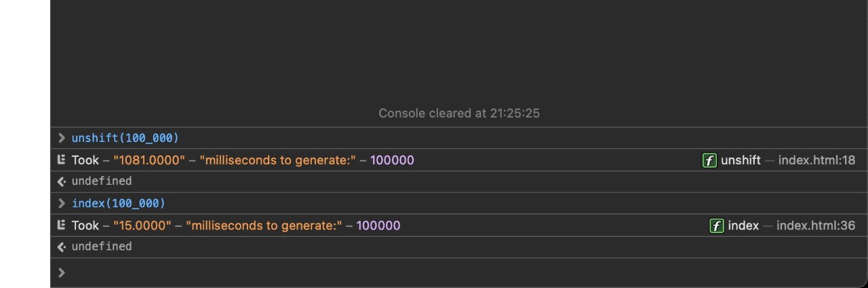Click the prompt chevron before unshift(100_000)
The image size is (868, 288).
(x=62, y=138)
